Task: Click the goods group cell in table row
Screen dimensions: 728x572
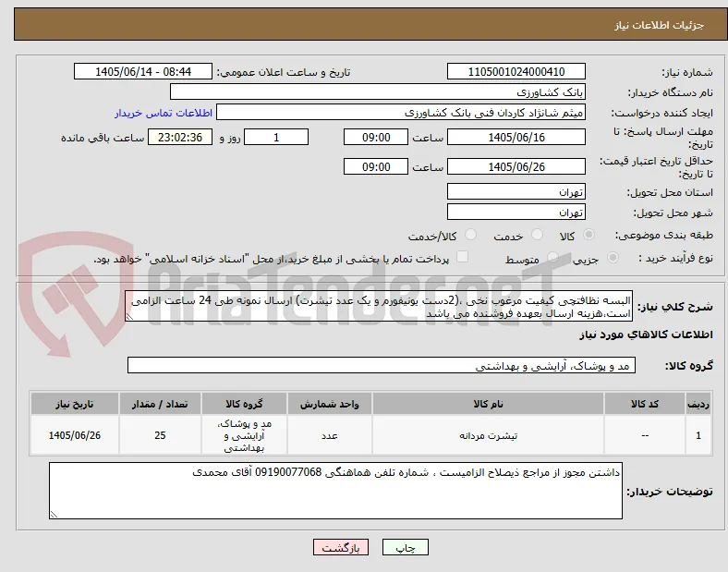Action: coord(244,435)
